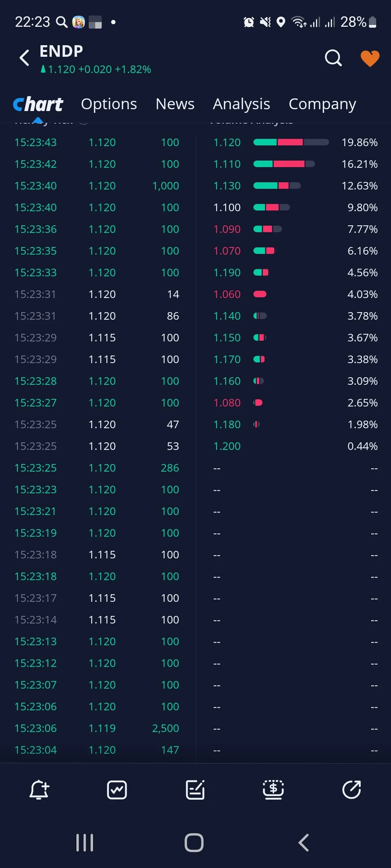The image size is (391, 868).
Task: Tap the share icon in bottom bar
Action: 352,790
